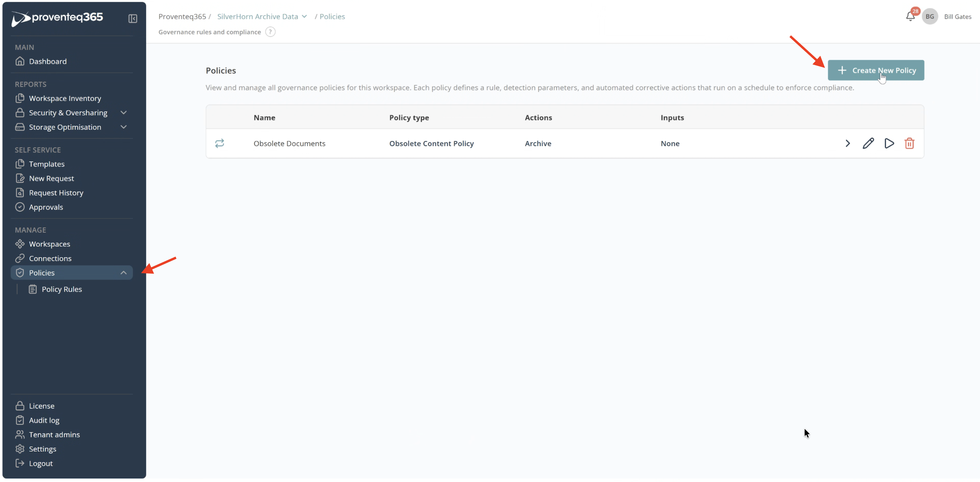
Task: Delete Obsolete Documents policy trash icon
Action: pyautogui.click(x=909, y=143)
